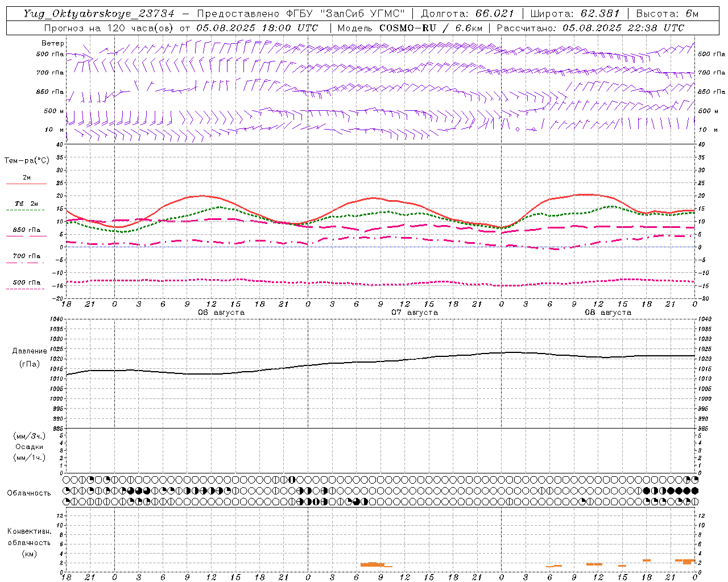Click the forecast start time 05.08.2025 18:00 UTC
The image size is (728, 582).
[257, 28]
